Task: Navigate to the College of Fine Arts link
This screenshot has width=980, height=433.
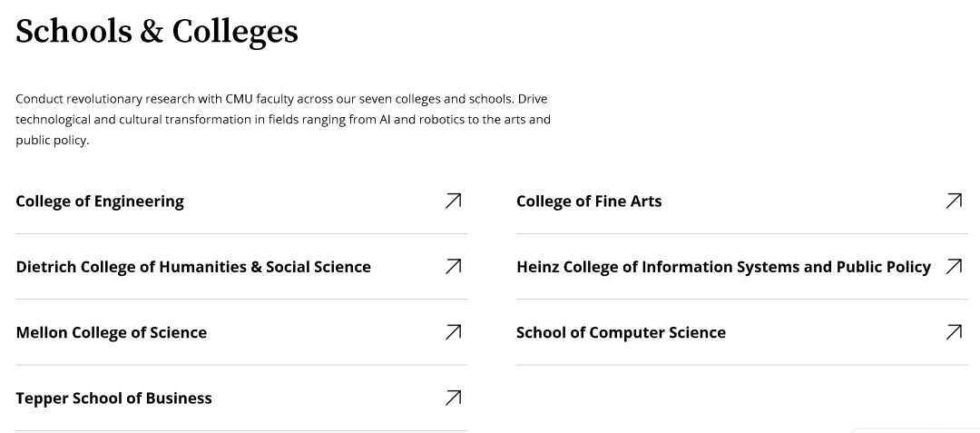Action: click(x=589, y=202)
